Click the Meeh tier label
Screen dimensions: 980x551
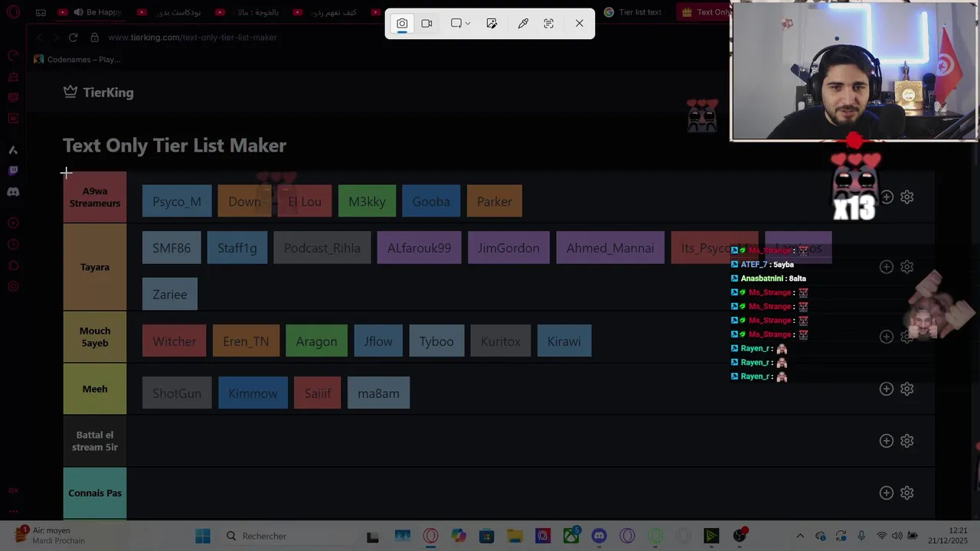[95, 389]
